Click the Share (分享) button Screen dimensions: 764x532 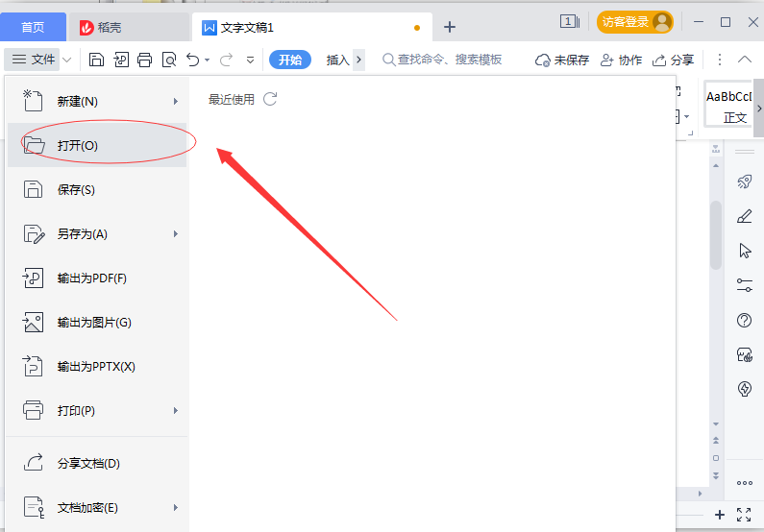pyautogui.click(x=674, y=60)
